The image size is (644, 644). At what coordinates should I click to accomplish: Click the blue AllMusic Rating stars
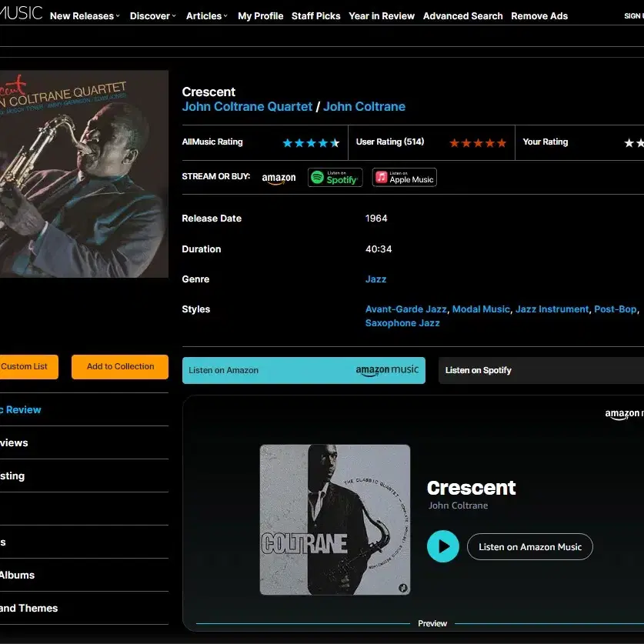click(x=312, y=143)
